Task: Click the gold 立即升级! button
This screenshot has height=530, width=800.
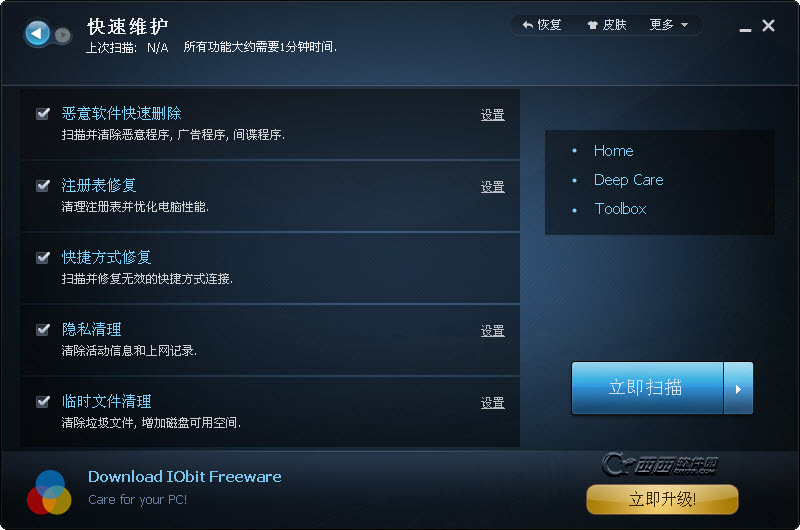Action: pyautogui.click(x=662, y=499)
